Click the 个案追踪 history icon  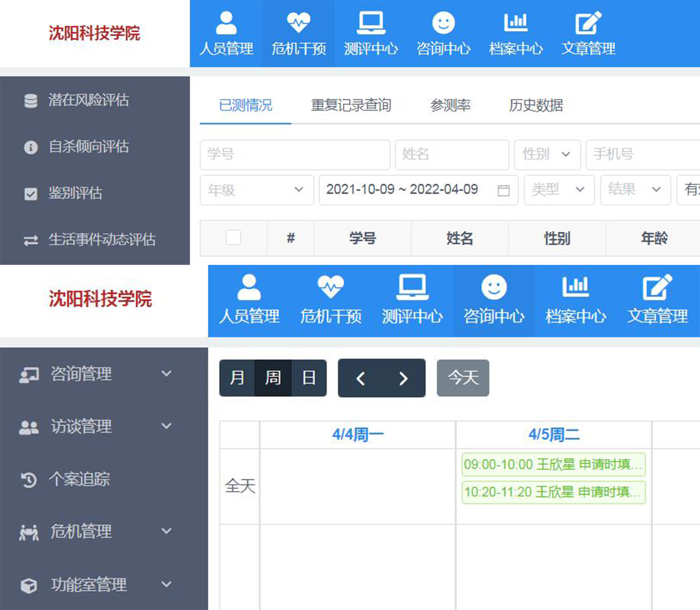point(29,480)
